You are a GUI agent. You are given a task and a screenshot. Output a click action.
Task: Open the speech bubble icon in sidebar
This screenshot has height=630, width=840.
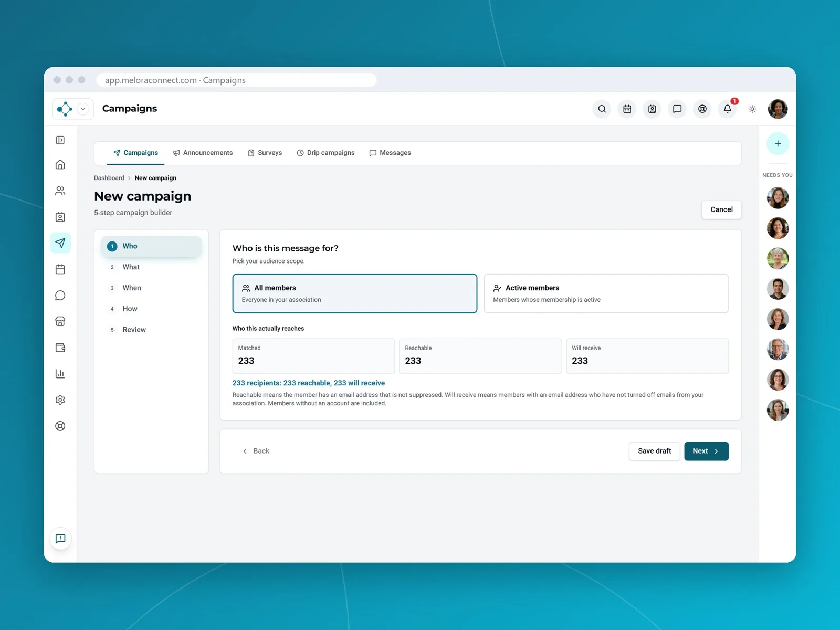[60, 296]
